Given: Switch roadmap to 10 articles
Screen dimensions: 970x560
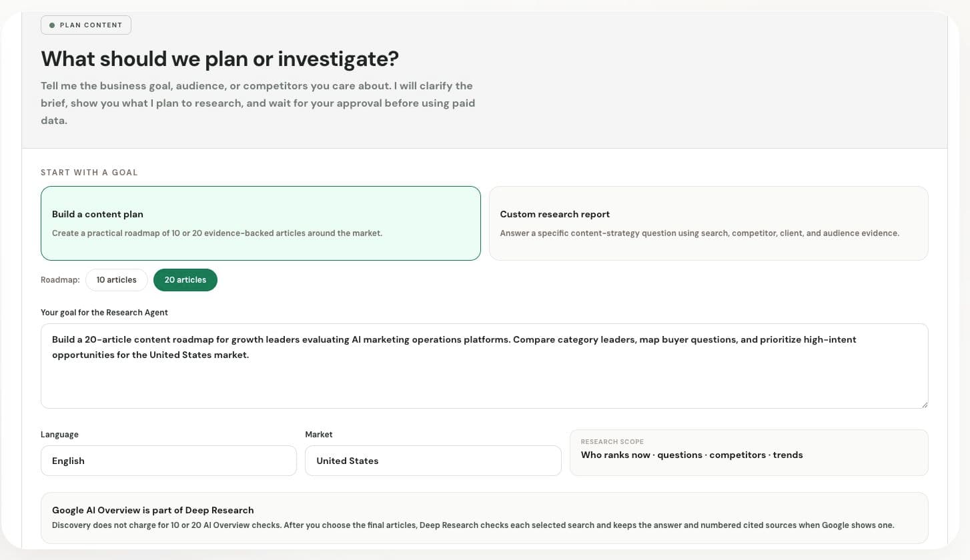Looking at the screenshot, I should (x=116, y=280).
